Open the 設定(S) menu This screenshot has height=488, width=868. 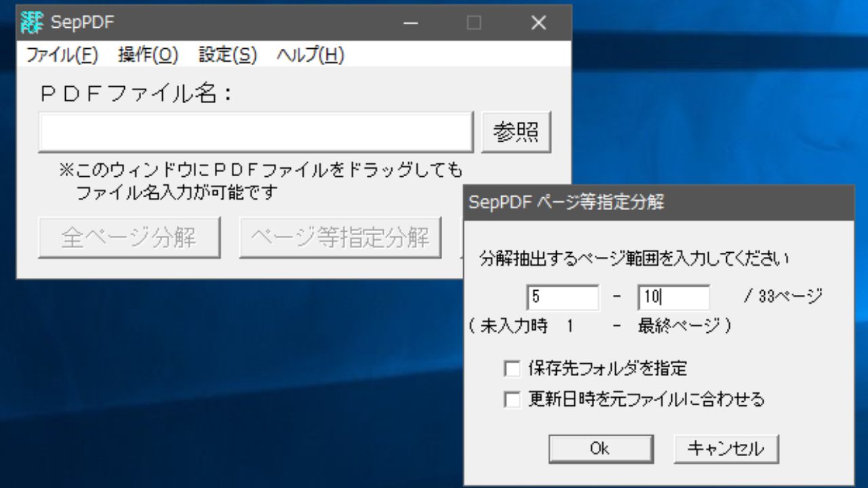[228, 56]
